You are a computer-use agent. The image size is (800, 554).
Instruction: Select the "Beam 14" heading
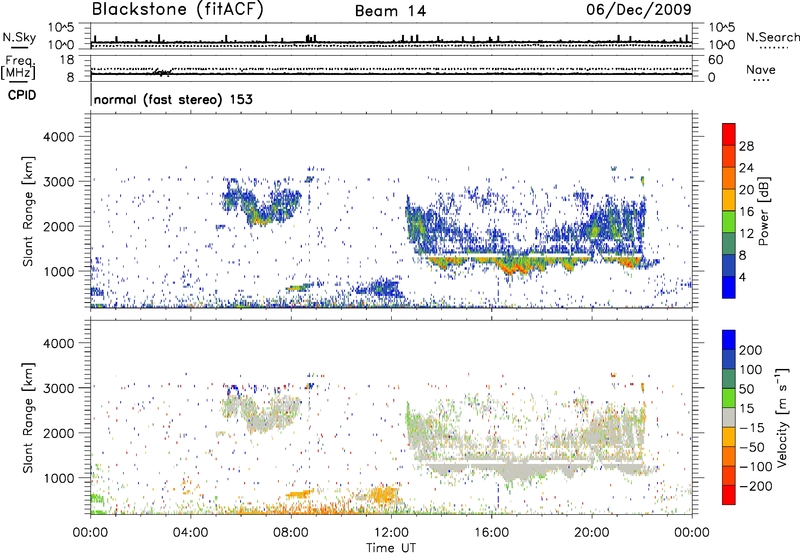pos(390,11)
